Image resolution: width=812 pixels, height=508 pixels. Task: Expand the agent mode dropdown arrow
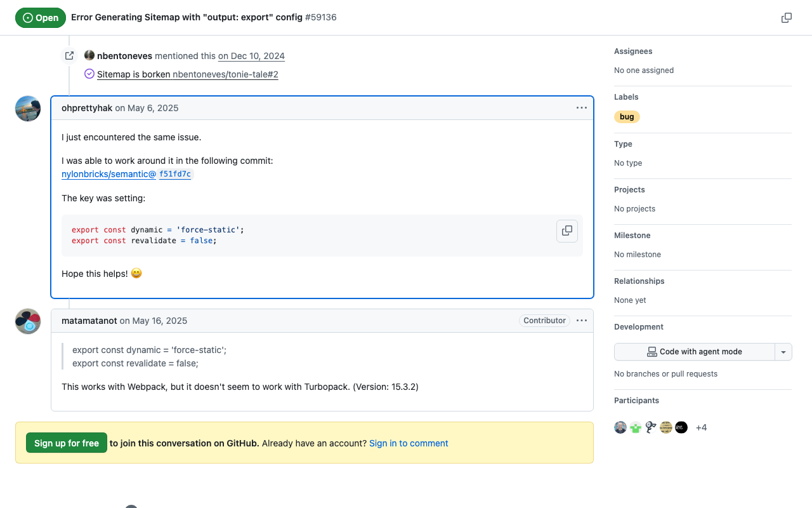(783, 351)
